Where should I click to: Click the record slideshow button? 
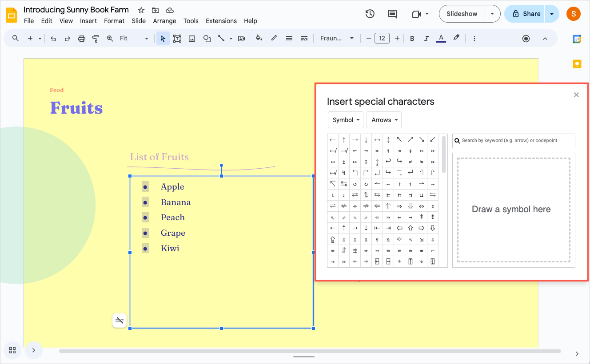point(526,39)
